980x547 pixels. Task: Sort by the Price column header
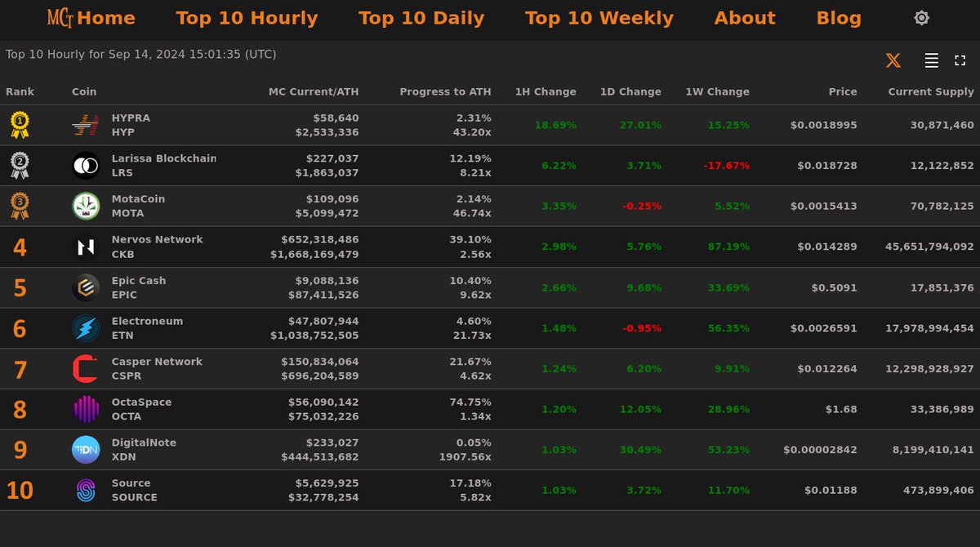pyautogui.click(x=843, y=91)
